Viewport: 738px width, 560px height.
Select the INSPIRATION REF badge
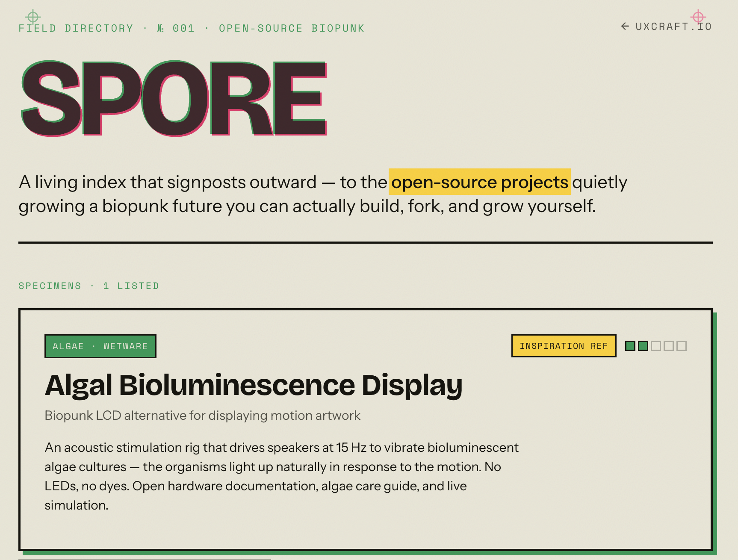(x=564, y=346)
